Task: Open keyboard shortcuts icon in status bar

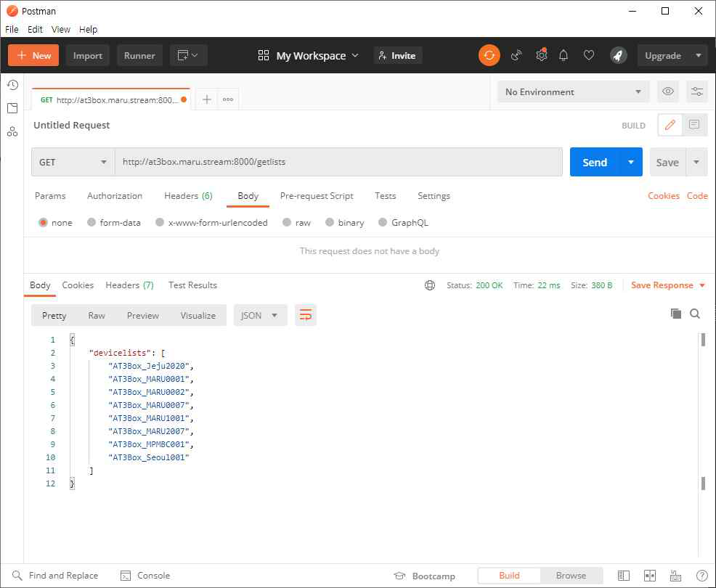Action: tap(675, 576)
